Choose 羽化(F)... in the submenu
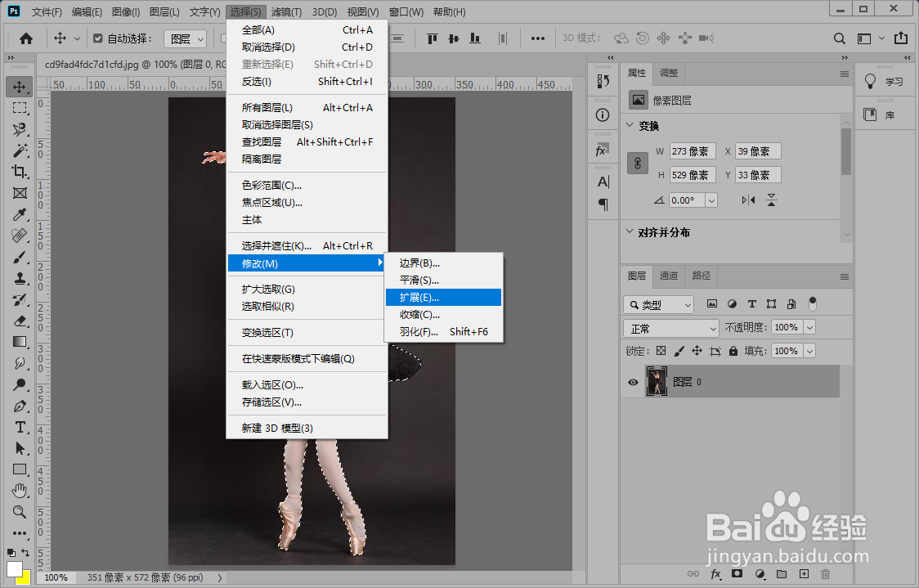Screen dimensions: 919x588 click(443, 331)
